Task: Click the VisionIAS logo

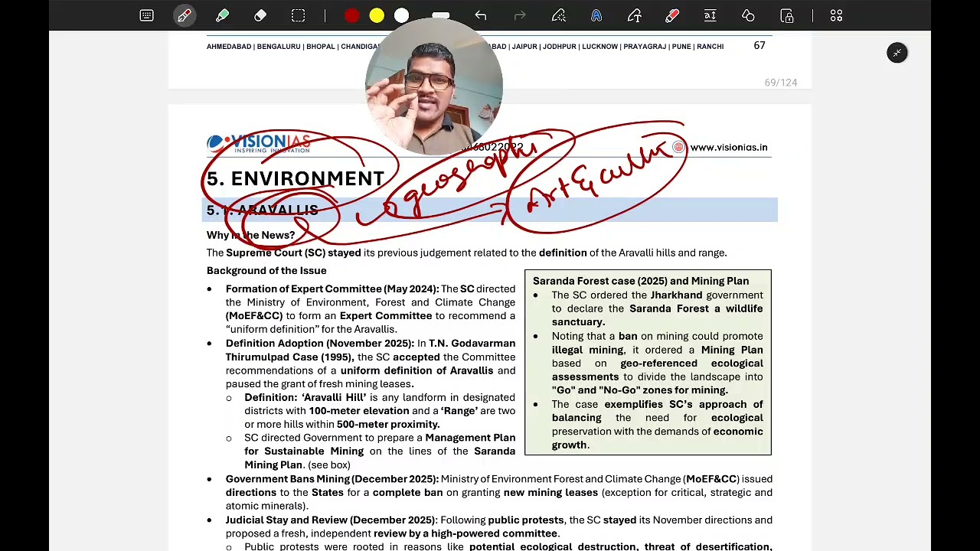Action: coord(258,143)
